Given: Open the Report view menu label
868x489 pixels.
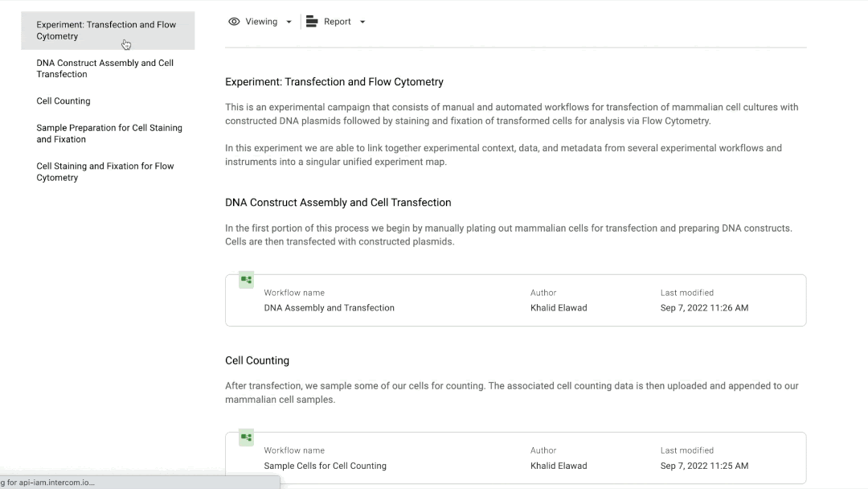Looking at the screenshot, I should click(x=338, y=22).
